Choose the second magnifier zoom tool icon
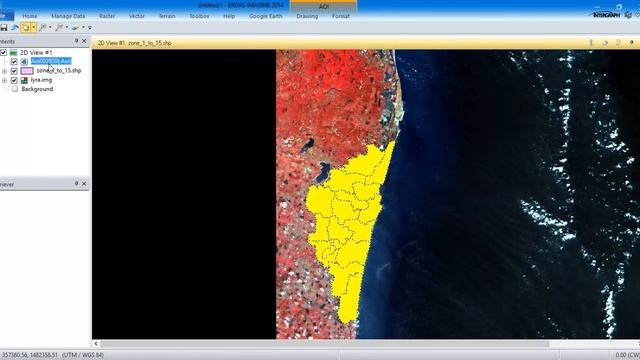Viewport: 640px width, 360px height. (x=59, y=28)
